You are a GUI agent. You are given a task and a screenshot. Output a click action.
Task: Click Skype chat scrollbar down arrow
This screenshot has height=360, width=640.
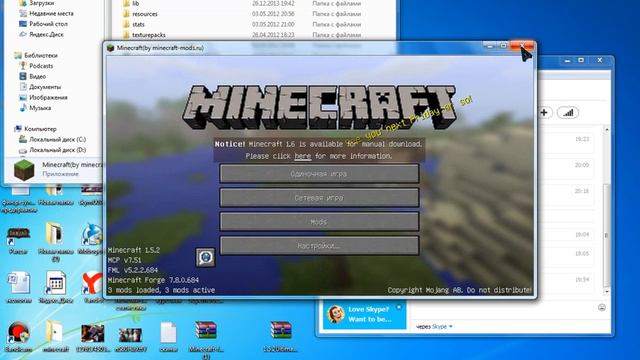607,292
